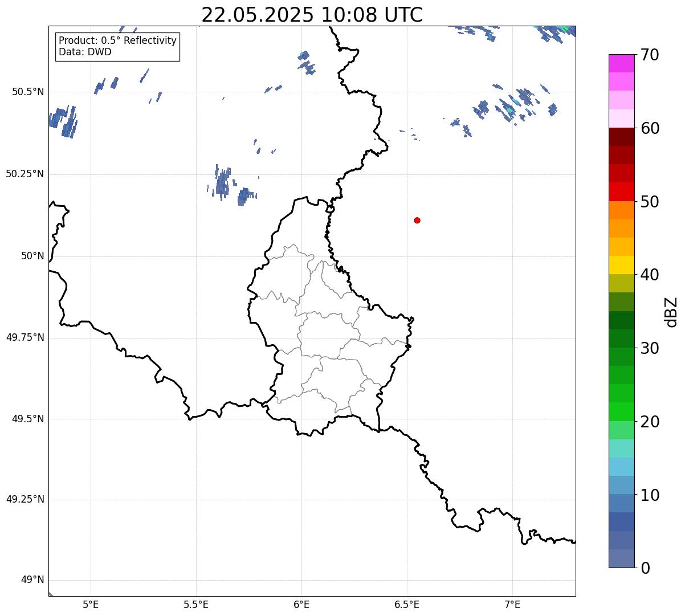Click the 20 tick on the colorbar
Image resolution: width=685 pixels, height=616 pixels.
click(650, 422)
